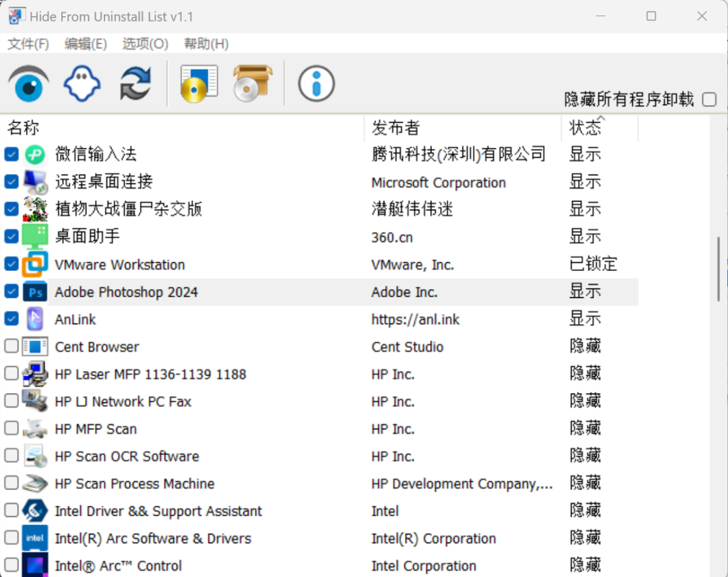
Task: Click the vertical scrollbar thumb
Action: pos(719,269)
